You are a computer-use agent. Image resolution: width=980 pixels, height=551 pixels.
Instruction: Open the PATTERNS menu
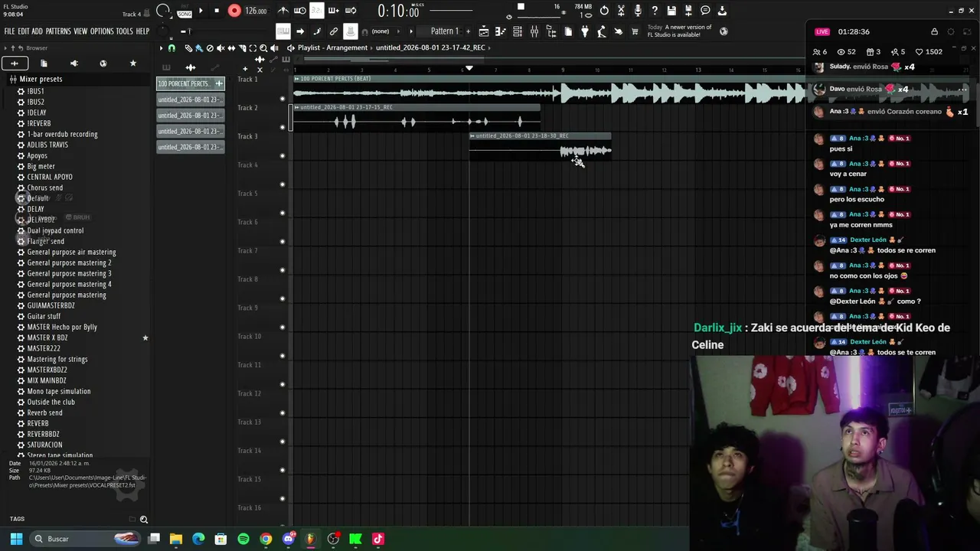58,31
